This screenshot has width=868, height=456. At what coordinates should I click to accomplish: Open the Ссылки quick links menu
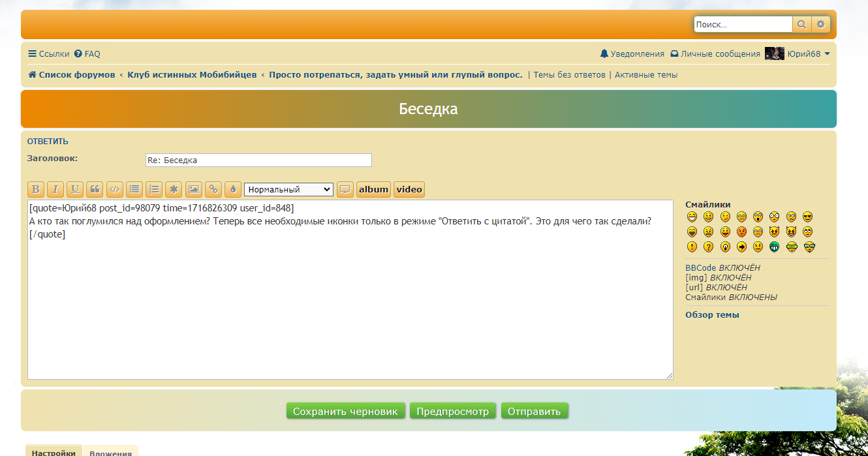pos(48,54)
